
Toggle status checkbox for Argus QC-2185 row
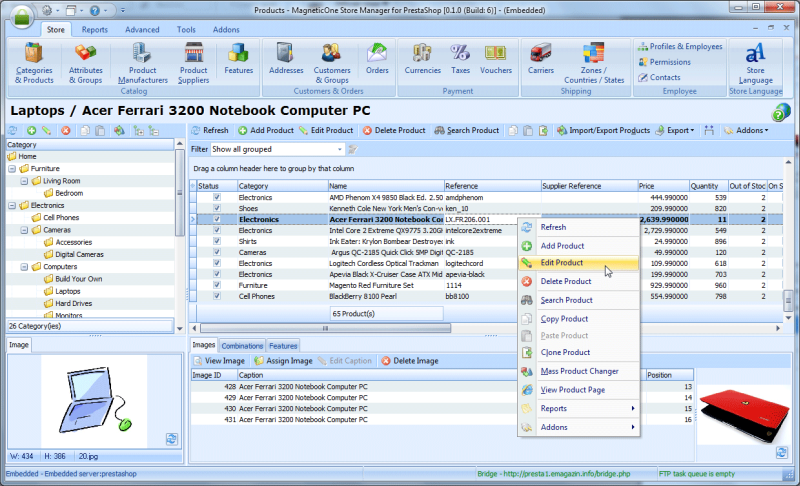click(217, 252)
